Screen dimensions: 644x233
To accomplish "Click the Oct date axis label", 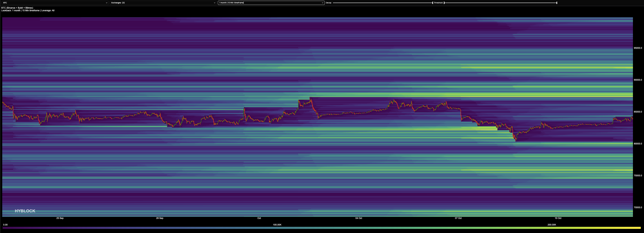I will [x=259, y=218].
